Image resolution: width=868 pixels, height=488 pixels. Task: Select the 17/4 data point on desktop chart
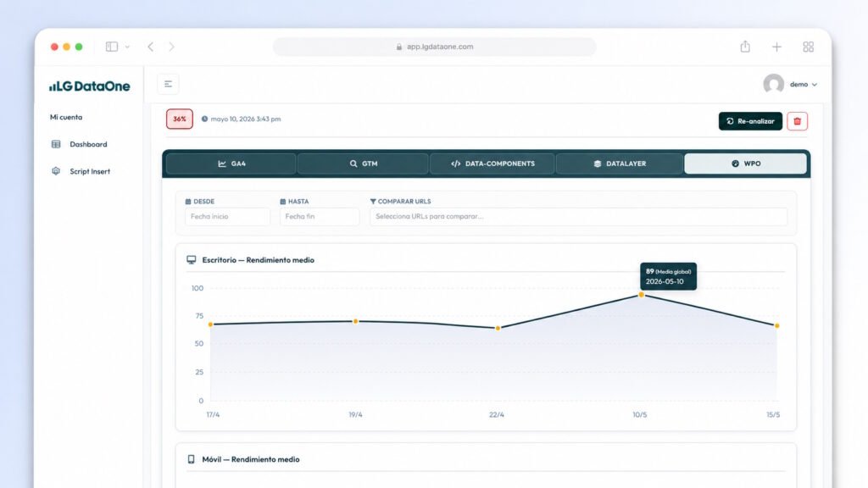point(210,324)
